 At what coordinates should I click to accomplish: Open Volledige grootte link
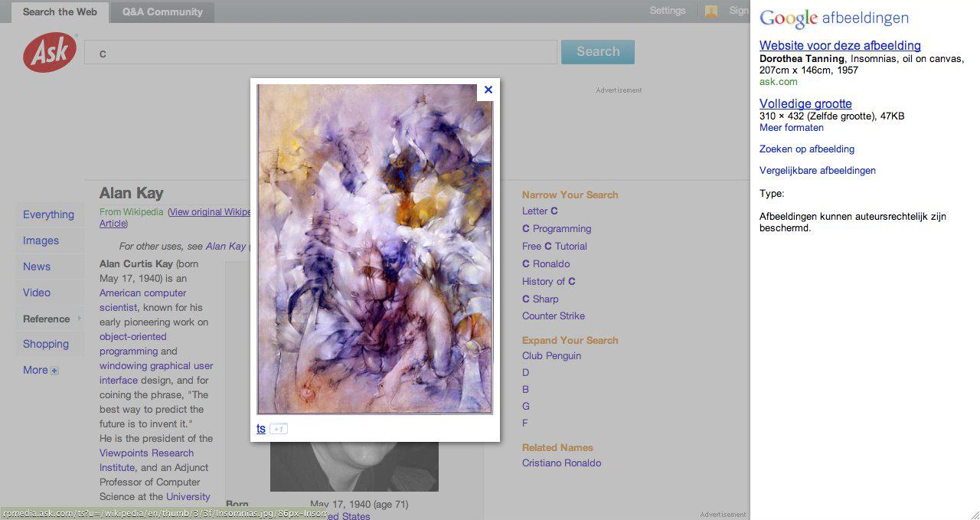[805, 104]
